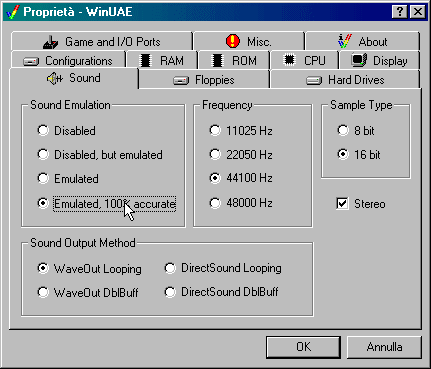Click the WinUAE title bar checkmark icon

12,12
